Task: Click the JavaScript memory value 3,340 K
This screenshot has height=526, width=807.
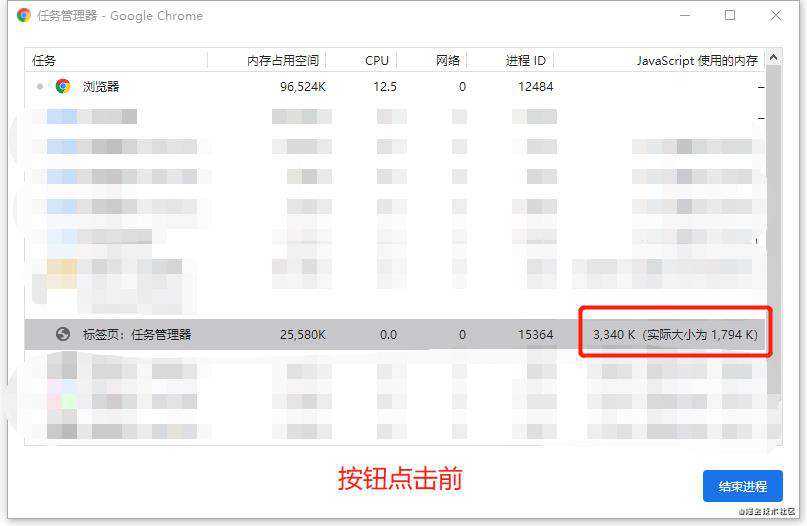Action: coord(613,335)
